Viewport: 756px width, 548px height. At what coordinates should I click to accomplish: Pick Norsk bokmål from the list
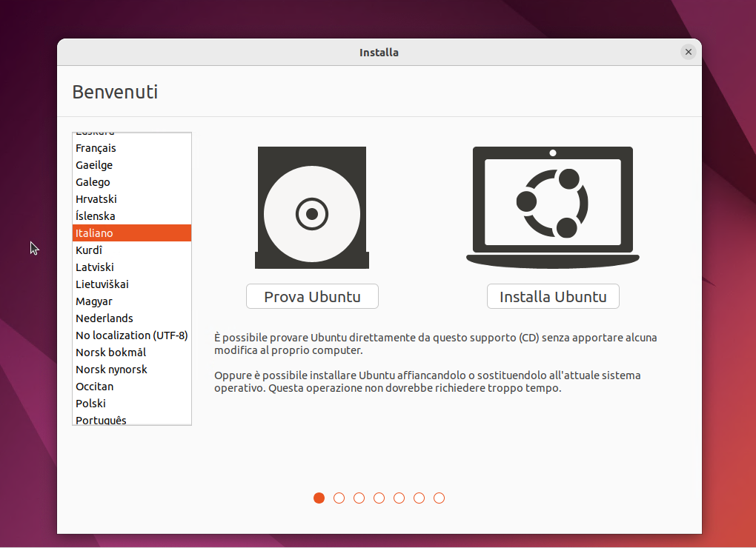click(x=132, y=352)
